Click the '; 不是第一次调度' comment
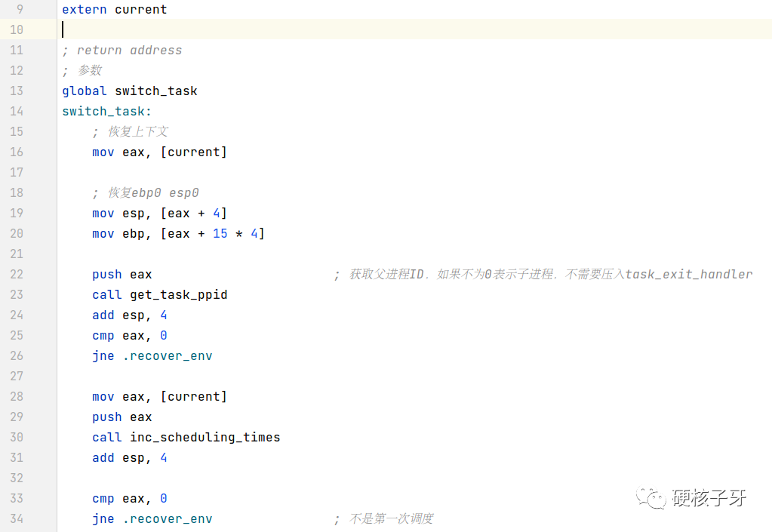The image size is (772, 532). 383,518
